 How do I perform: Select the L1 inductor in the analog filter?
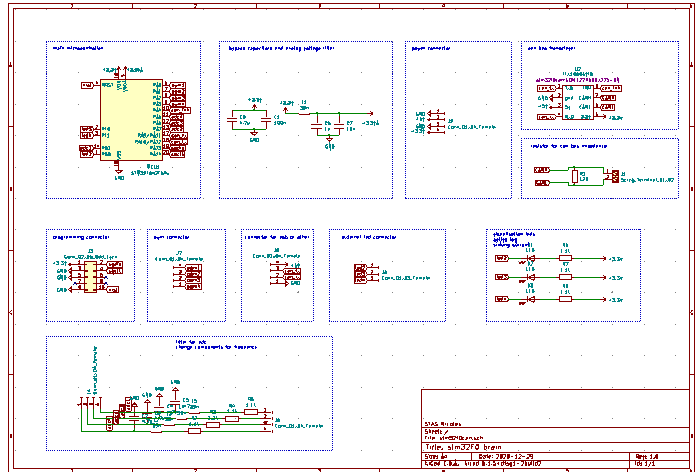(x=304, y=113)
